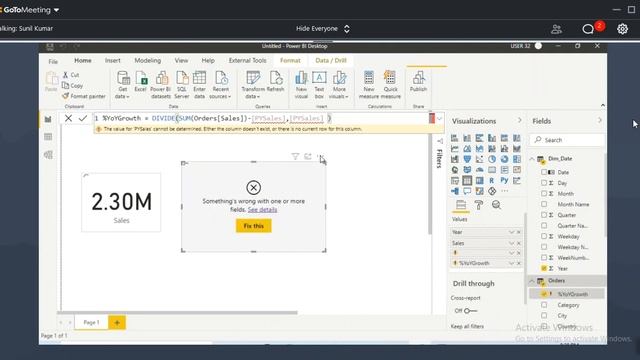Import from Excel workbook

coord(140,81)
